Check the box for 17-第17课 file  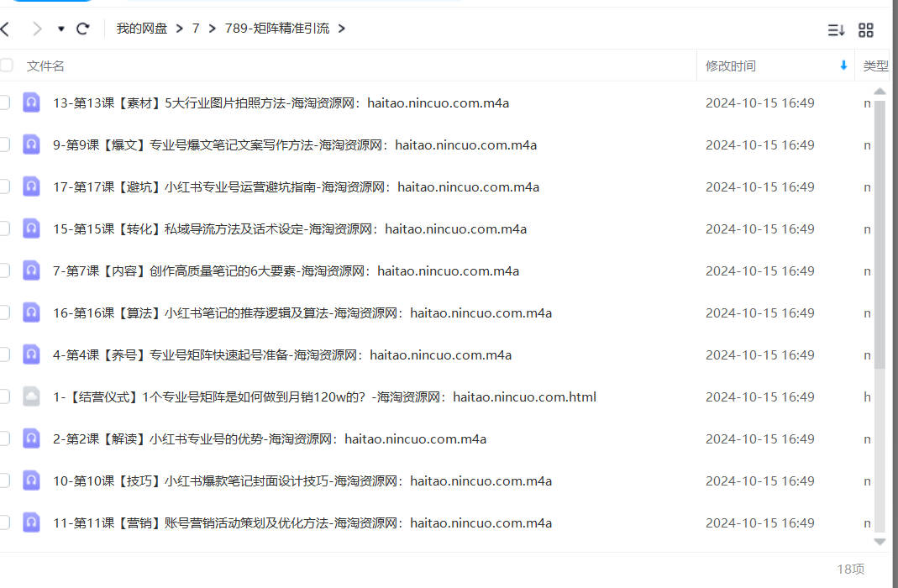4,186
